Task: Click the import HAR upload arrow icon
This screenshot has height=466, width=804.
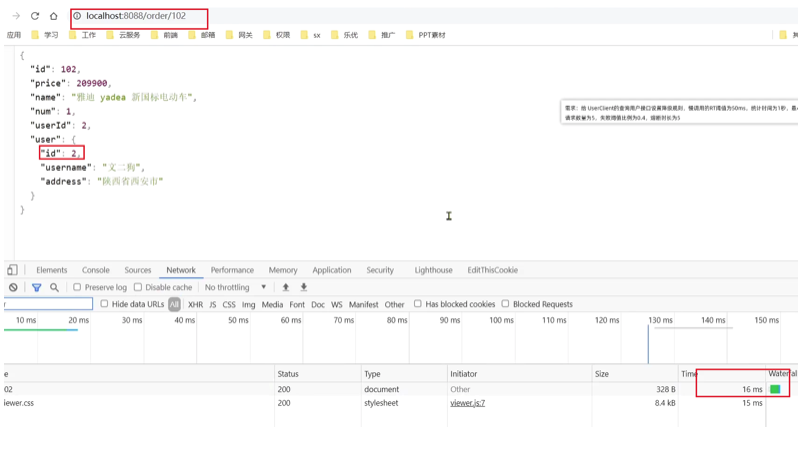Action: click(x=286, y=287)
